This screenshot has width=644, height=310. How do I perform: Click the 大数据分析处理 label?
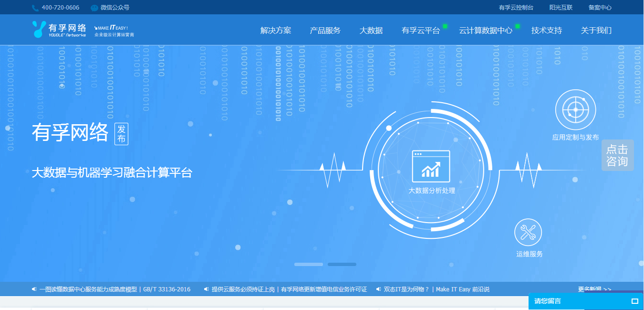click(432, 191)
